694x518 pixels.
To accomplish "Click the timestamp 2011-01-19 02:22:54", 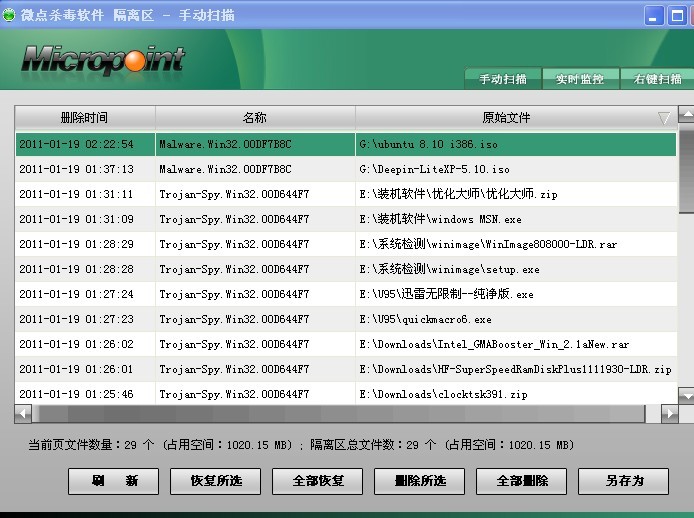I will tap(76, 144).
